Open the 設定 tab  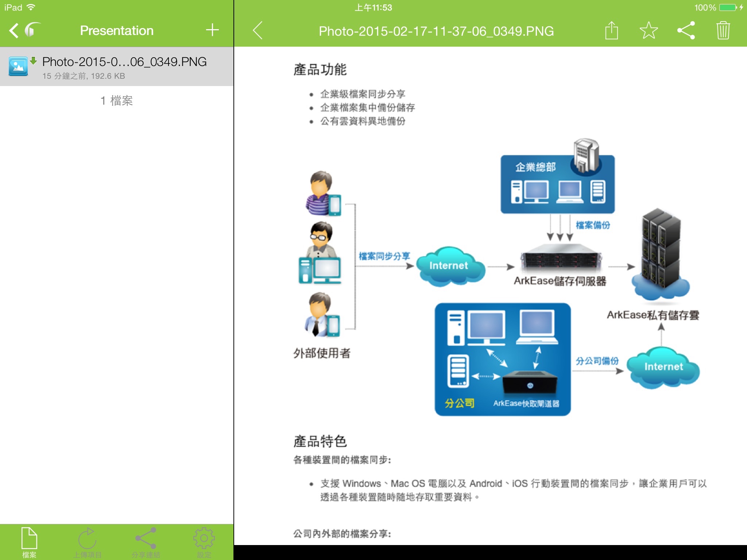204,542
